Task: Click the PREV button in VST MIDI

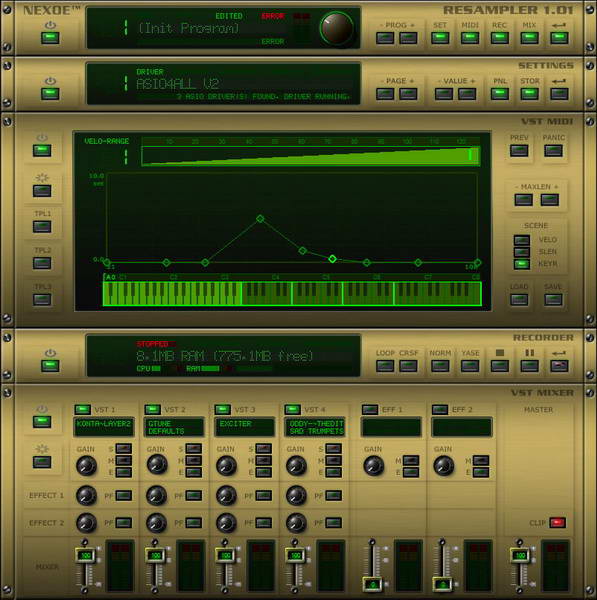Action: click(x=519, y=151)
